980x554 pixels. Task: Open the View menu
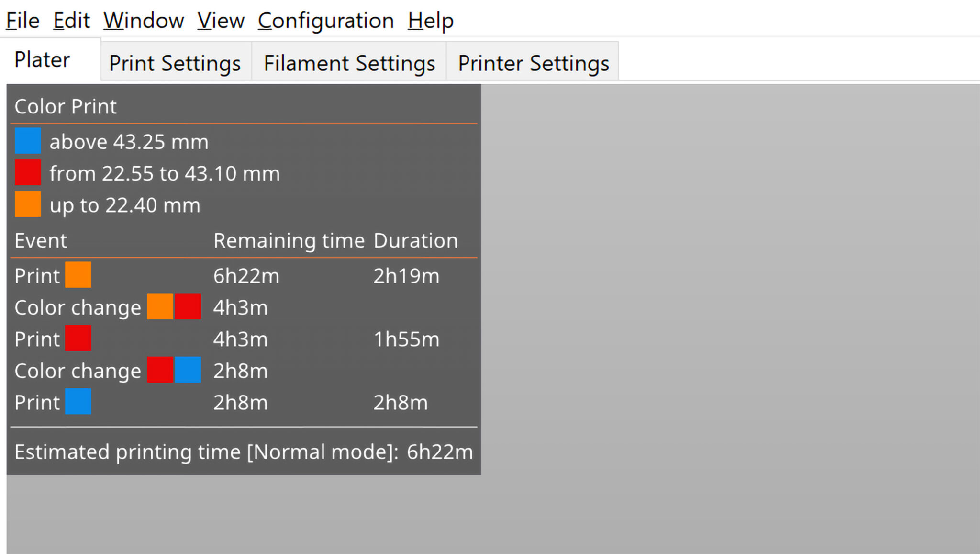coord(221,20)
